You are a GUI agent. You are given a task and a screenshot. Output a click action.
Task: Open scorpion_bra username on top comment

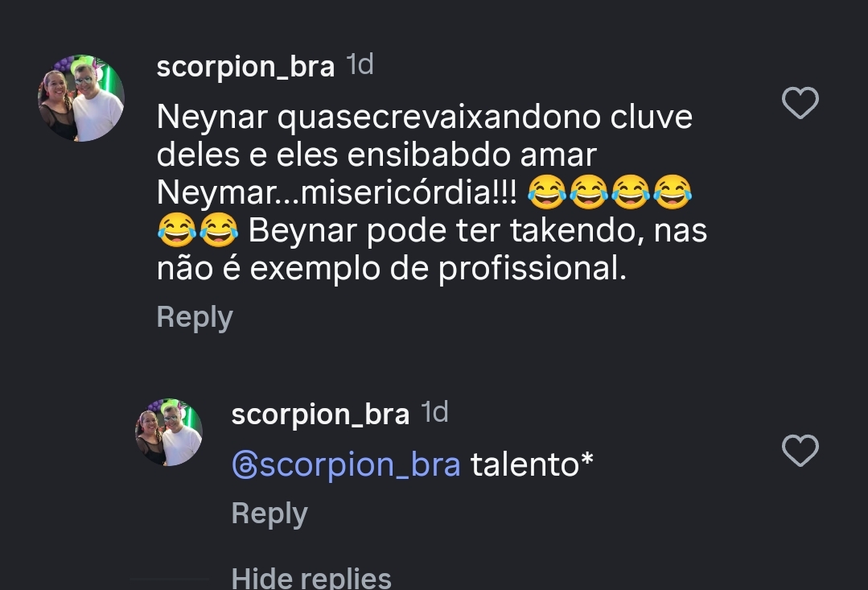pos(245,67)
